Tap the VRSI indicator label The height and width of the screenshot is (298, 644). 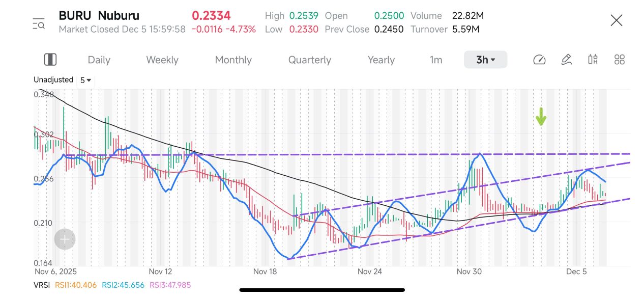pos(42,285)
